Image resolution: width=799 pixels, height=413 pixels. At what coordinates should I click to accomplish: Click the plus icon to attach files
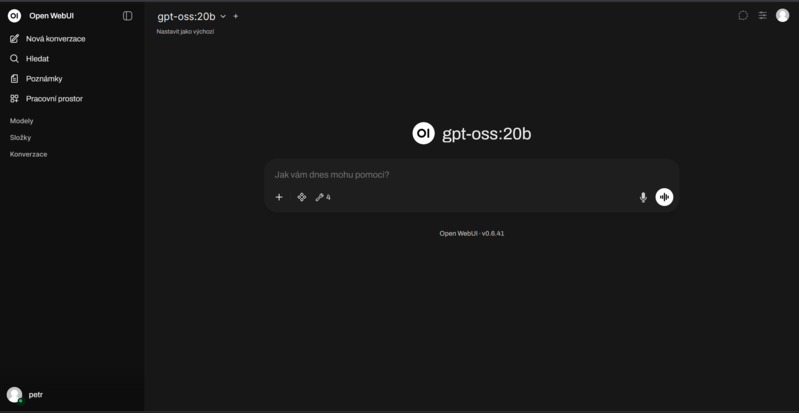click(x=279, y=197)
